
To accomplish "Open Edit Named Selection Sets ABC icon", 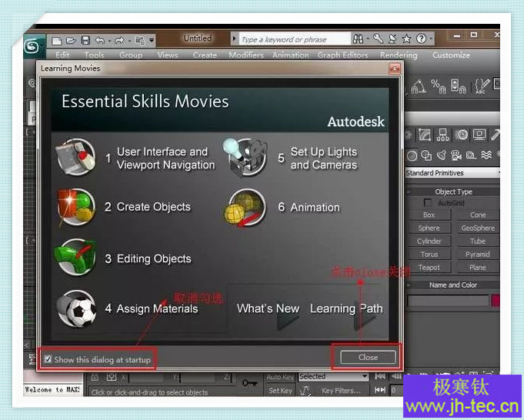I will (x=482, y=87).
